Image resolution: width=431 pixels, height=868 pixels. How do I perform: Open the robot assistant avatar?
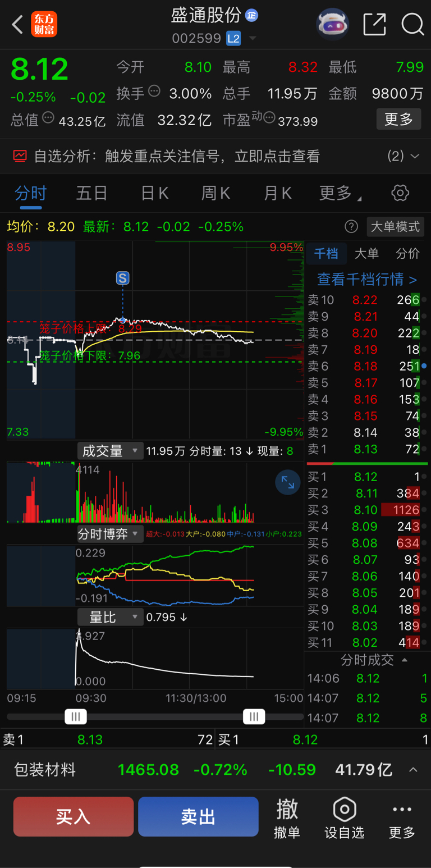pyautogui.click(x=333, y=24)
